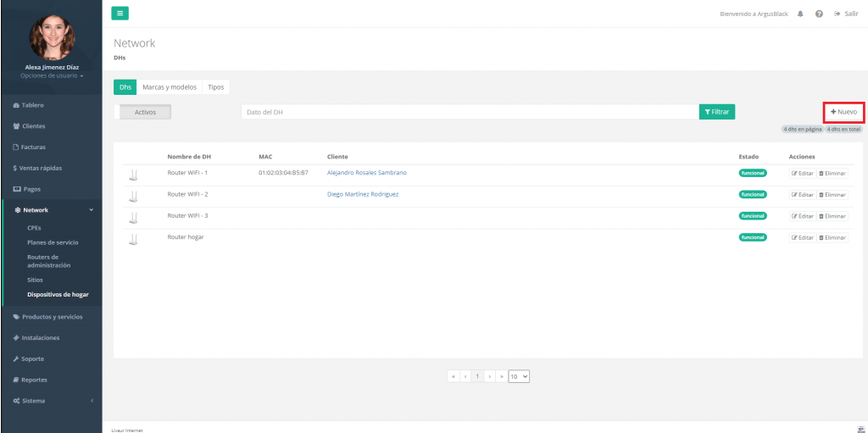Viewport: 868px width, 433px height.
Task: Click the Nuevo button
Action: (x=843, y=112)
